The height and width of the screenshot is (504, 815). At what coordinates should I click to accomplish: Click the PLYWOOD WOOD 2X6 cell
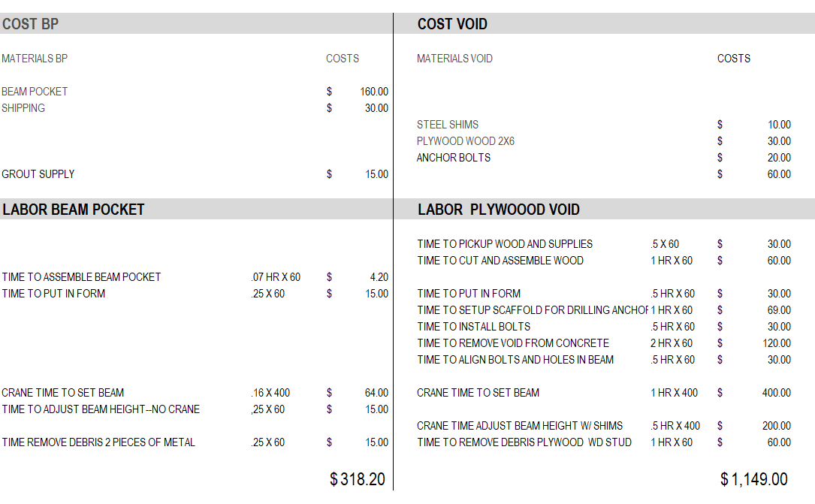(x=466, y=141)
